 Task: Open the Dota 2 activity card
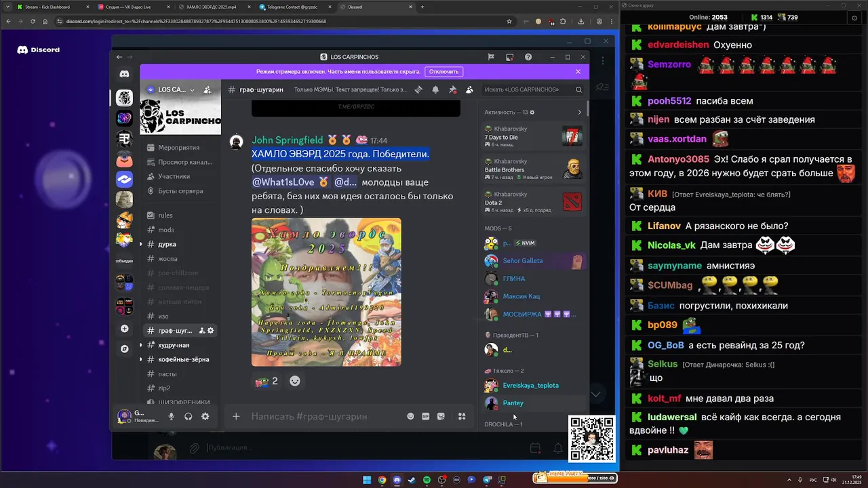point(533,202)
